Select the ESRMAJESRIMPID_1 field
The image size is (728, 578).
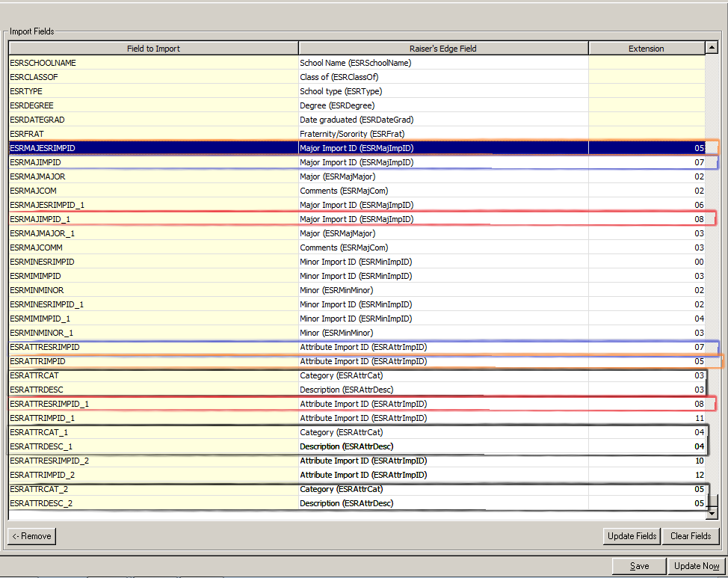(x=153, y=205)
